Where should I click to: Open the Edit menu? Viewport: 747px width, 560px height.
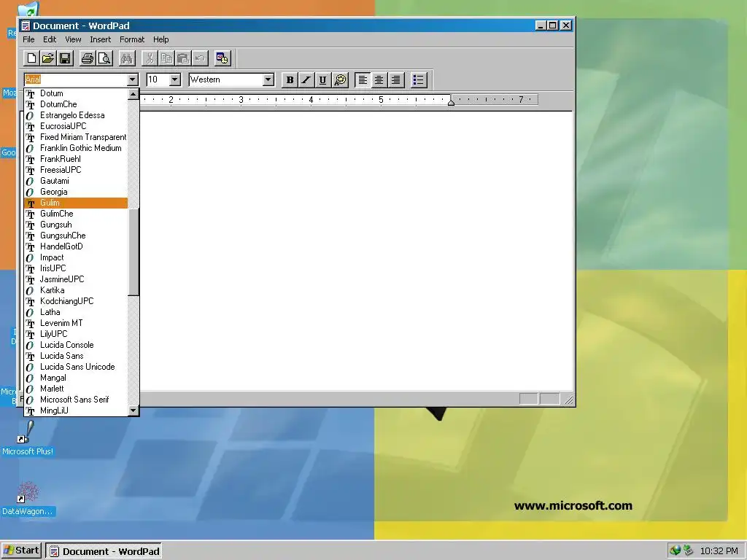50,39
